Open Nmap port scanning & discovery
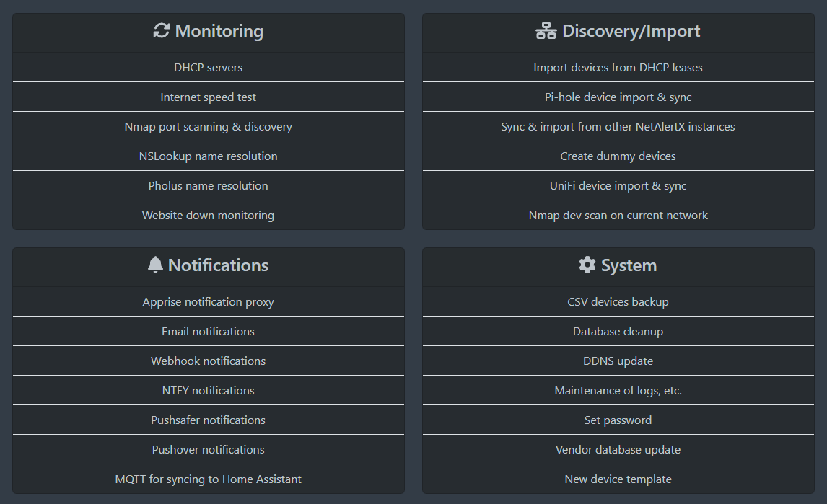Image resolution: width=827 pixels, height=504 pixels. (208, 126)
